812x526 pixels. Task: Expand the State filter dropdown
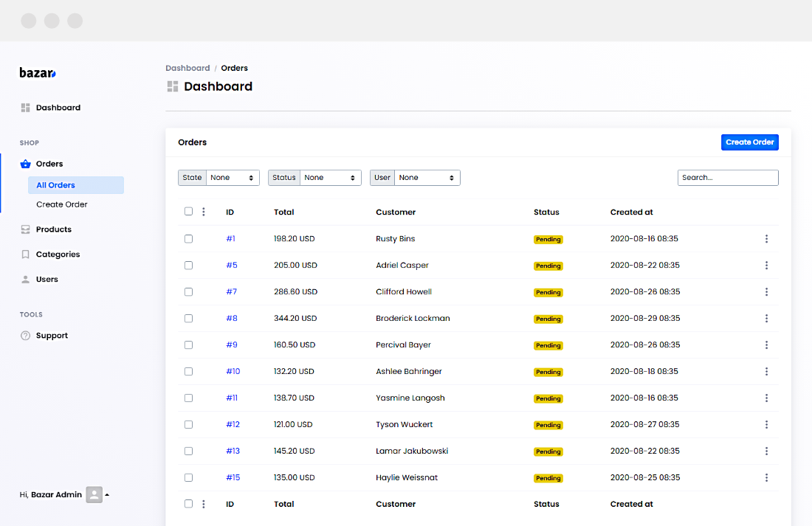point(232,178)
